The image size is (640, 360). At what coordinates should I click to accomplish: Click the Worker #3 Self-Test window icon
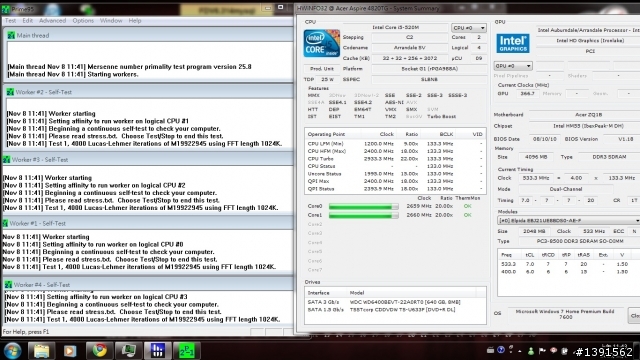point(7,160)
